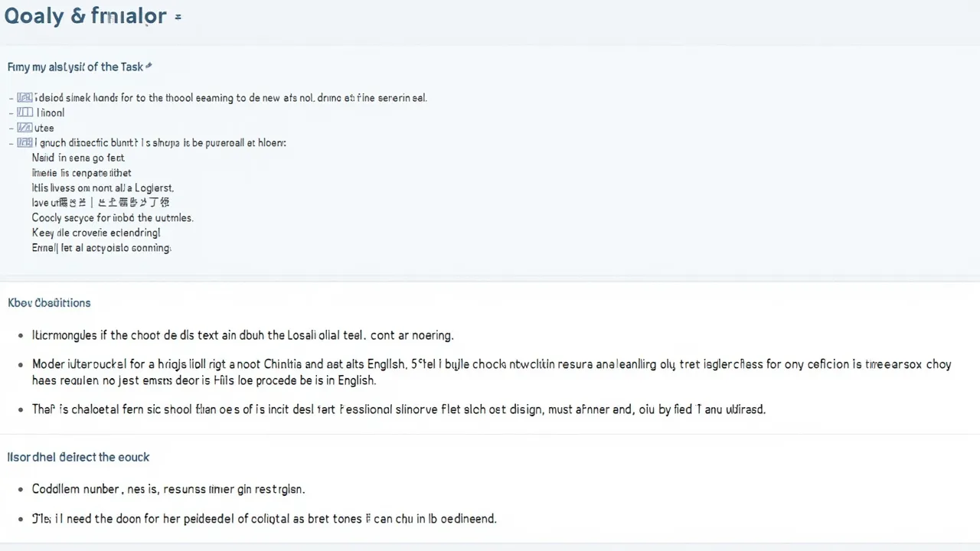
Task: Open the 'Ilsor dhel deirect the eouck' heading
Action: click(x=78, y=457)
